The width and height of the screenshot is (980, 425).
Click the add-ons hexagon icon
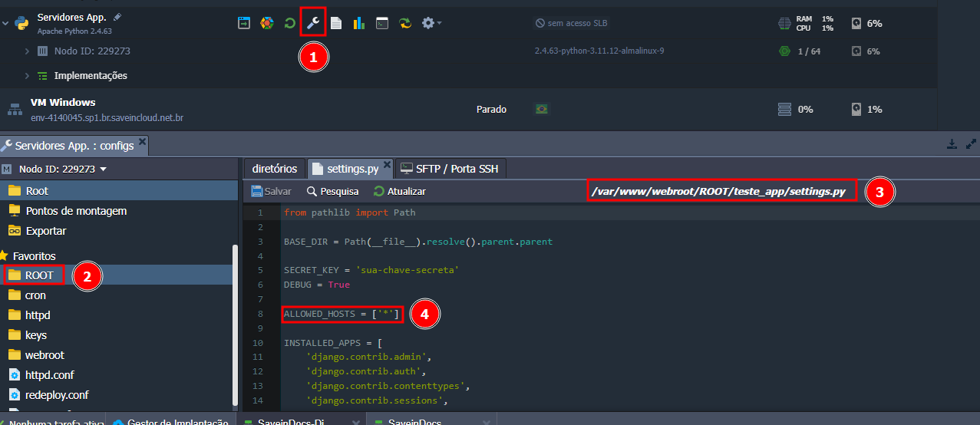pos(266,23)
